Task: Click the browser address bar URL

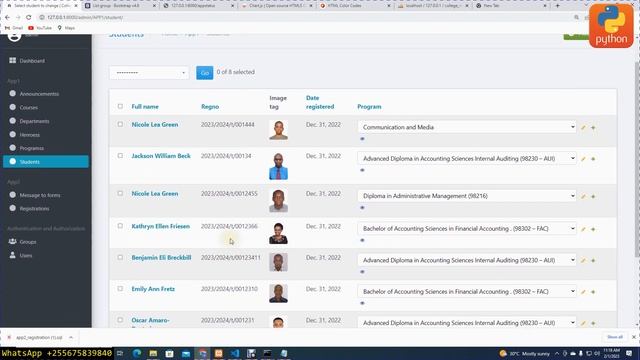Action: 85,18
